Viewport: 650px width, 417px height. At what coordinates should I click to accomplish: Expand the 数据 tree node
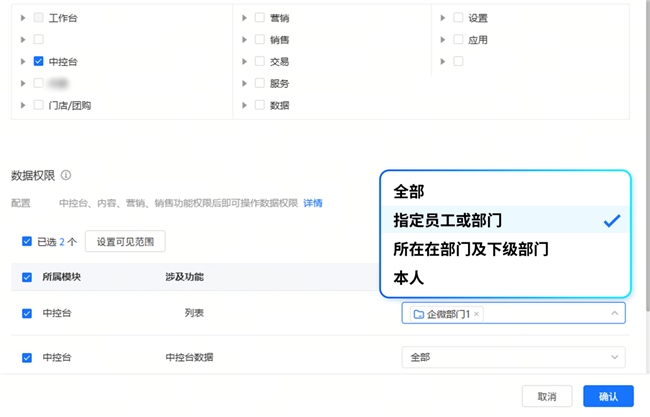(245, 105)
